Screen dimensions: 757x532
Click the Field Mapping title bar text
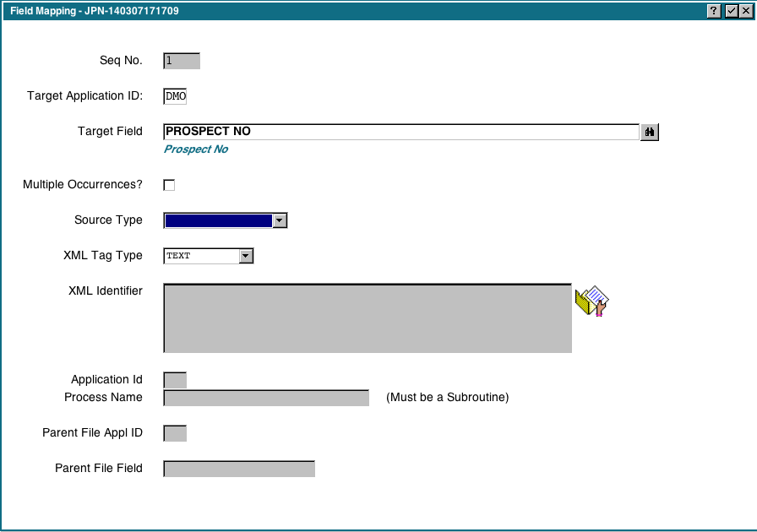coord(94,11)
